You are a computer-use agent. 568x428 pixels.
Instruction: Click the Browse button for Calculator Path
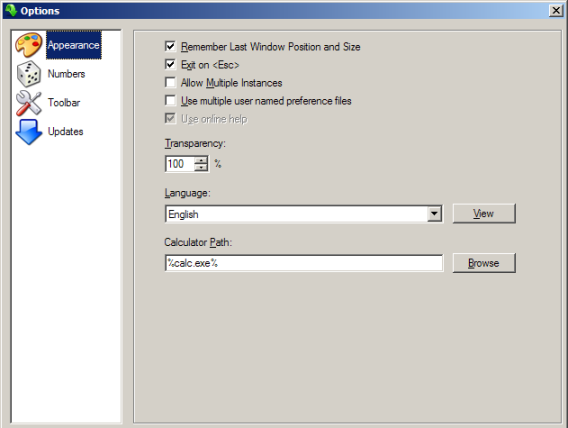coord(484,263)
